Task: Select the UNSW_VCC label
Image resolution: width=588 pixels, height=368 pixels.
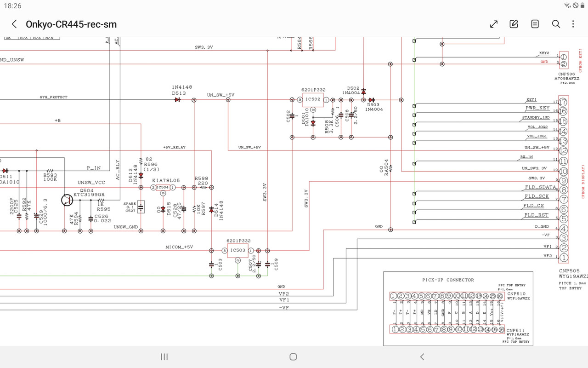Action: 91,183
